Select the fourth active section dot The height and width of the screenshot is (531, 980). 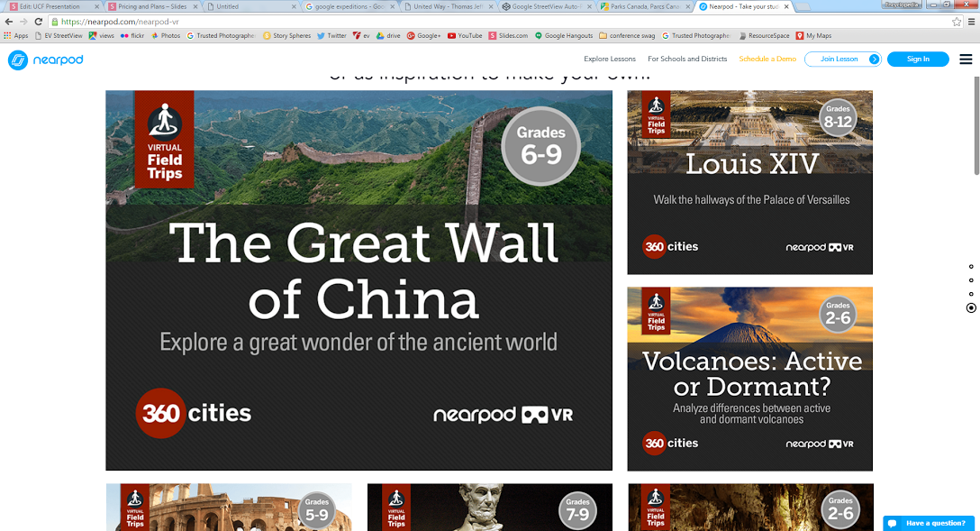pos(971,307)
